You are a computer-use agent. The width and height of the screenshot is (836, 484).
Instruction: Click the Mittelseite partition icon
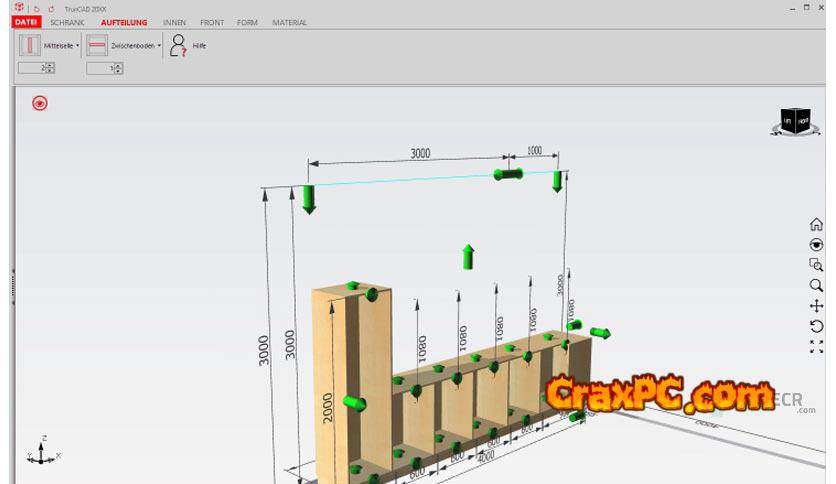tap(30, 46)
